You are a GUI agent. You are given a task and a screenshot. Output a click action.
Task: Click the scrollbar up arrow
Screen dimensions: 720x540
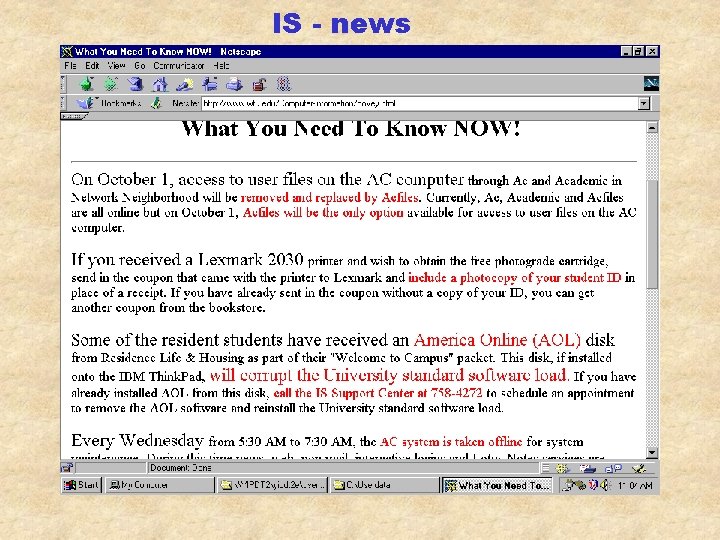pos(652,128)
